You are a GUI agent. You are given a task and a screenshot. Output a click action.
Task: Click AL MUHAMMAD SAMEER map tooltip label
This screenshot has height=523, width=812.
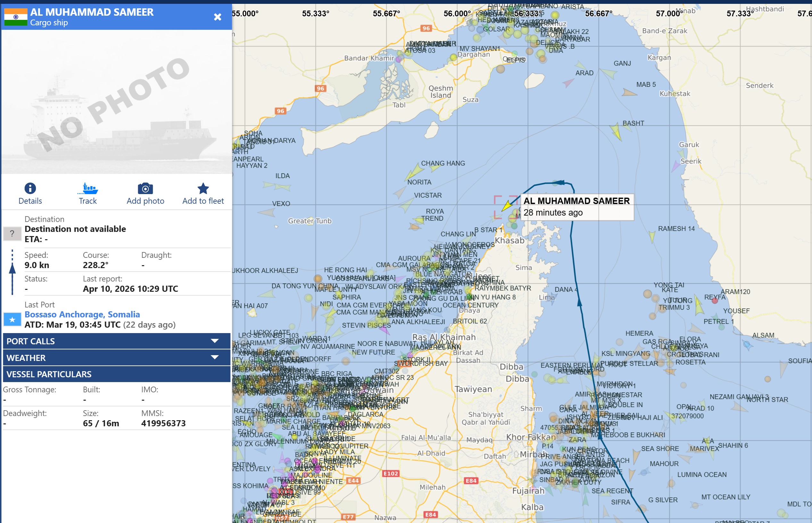pos(576,201)
